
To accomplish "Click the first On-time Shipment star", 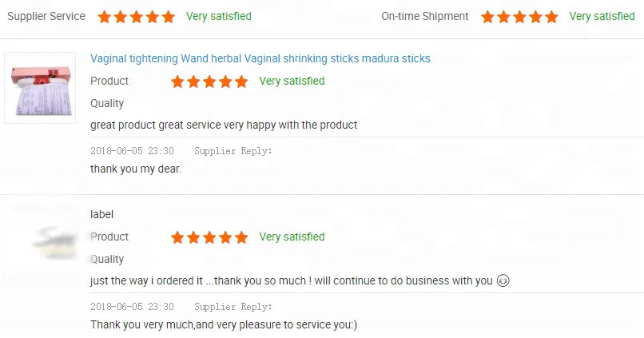I will [x=487, y=17].
